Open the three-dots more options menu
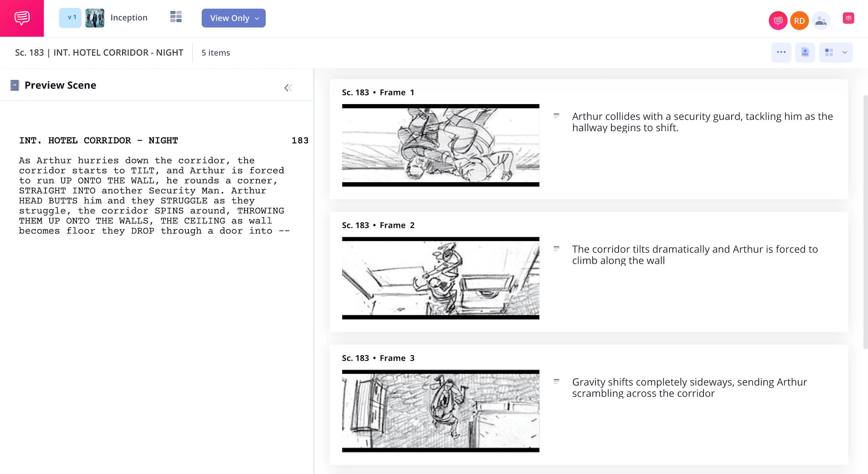Viewport: 868px width, 474px height. pyautogui.click(x=781, y=52)
